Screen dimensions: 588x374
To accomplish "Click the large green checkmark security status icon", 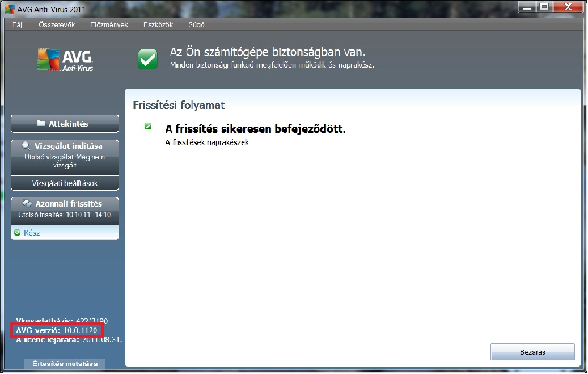I will (x=148, y=59).
